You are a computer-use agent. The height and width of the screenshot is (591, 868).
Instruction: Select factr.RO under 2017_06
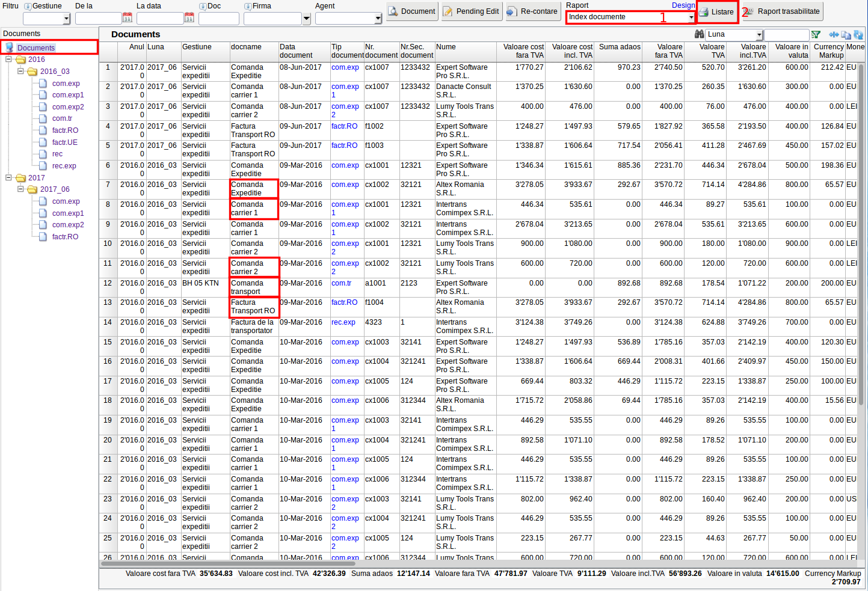pos(65,237)
